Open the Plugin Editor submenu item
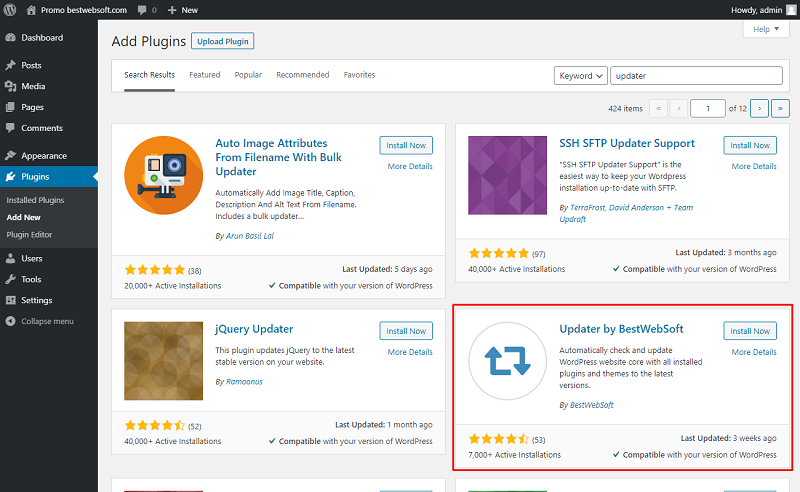 click(29, 235)
